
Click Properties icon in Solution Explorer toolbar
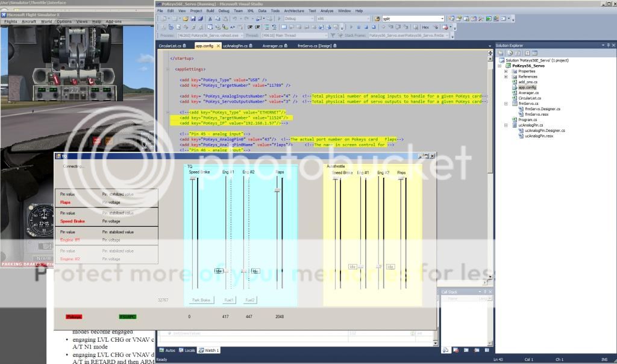(x=501, y=52)
